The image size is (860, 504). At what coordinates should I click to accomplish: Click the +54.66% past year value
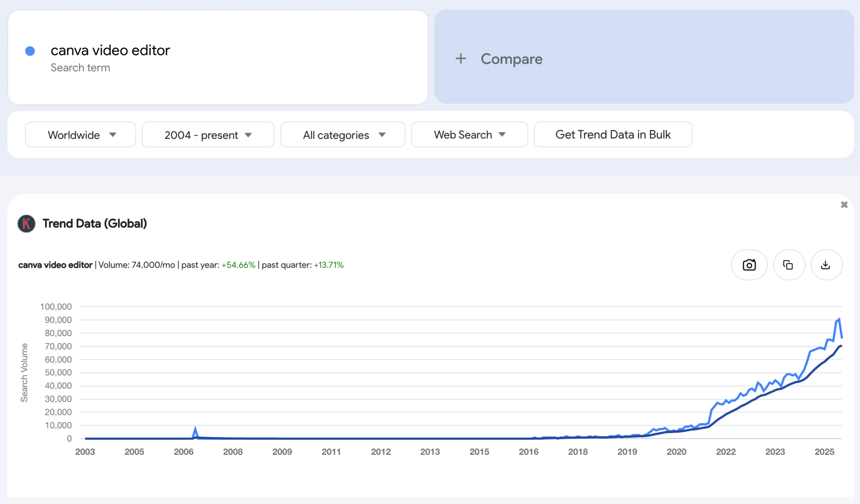pos(238,265)
